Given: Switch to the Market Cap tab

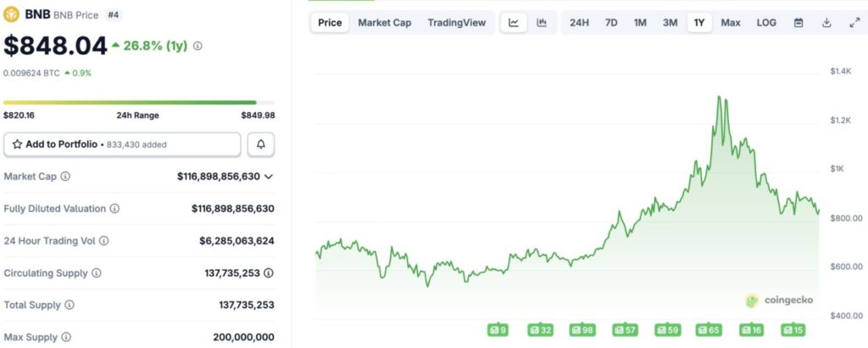Looking at the screenshot, I should (x=384, y=23).
